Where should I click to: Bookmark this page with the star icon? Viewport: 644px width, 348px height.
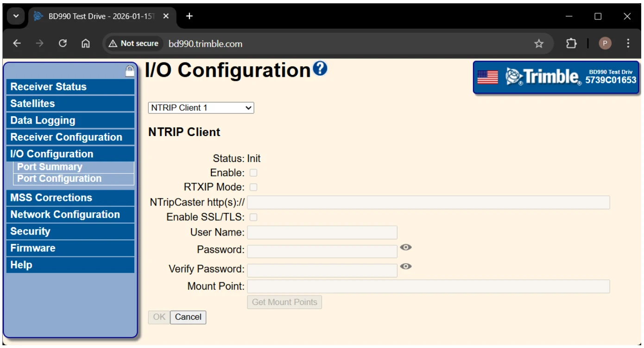(539, 43)
